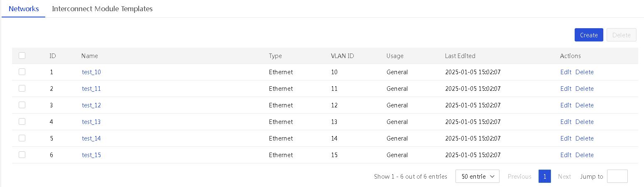Open the test_14 network details

pos(91,138)
